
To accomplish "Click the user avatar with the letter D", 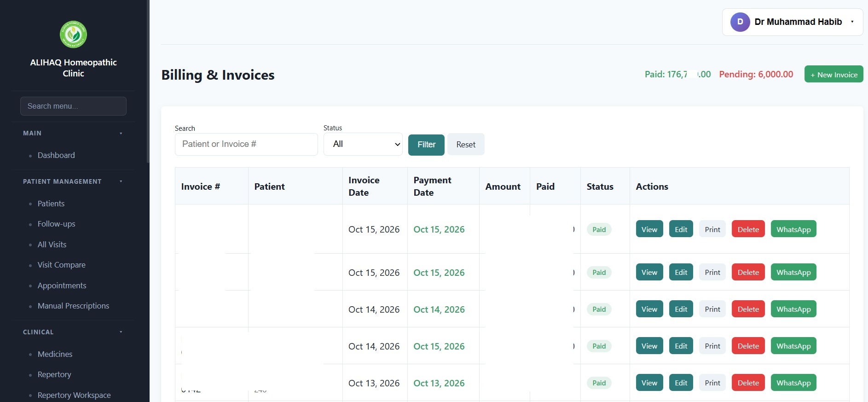I will [740, 22].
